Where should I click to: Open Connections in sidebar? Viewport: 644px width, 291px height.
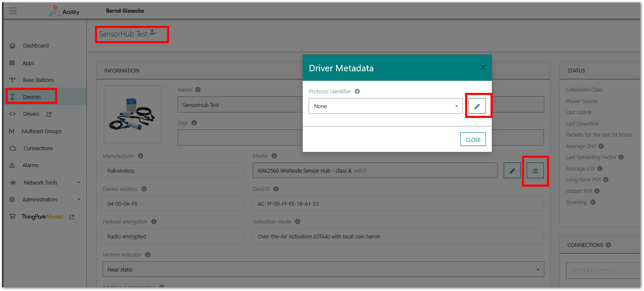pyautogui.click(x=38, y=148)
